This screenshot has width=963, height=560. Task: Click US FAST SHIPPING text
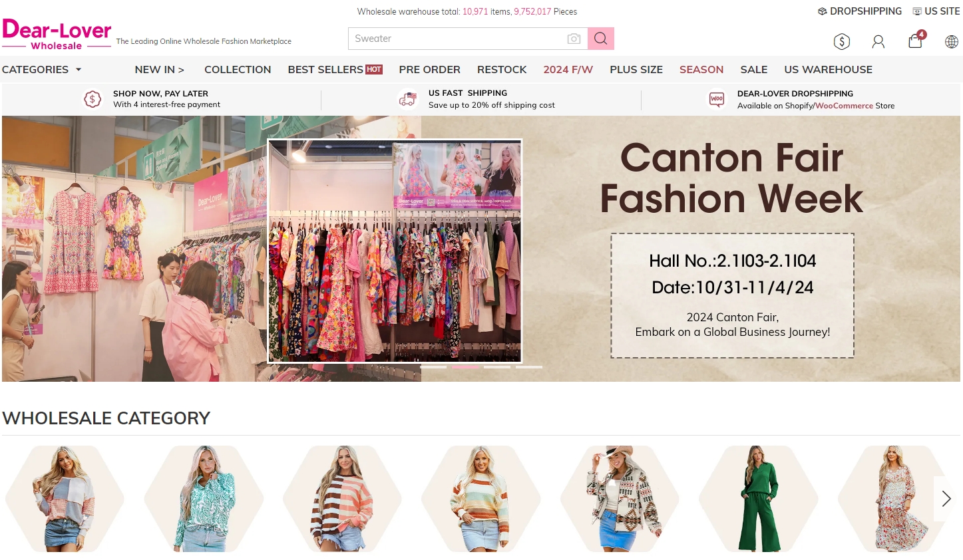[468, 93]
